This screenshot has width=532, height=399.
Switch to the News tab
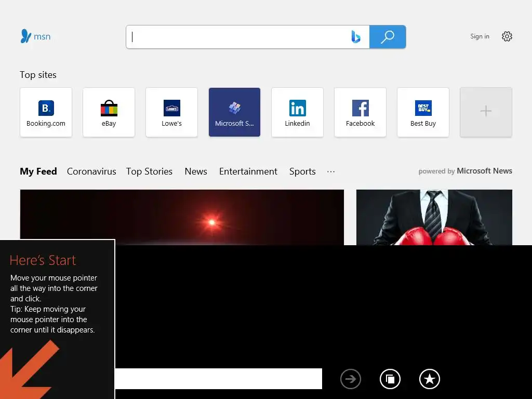(196, 171)
